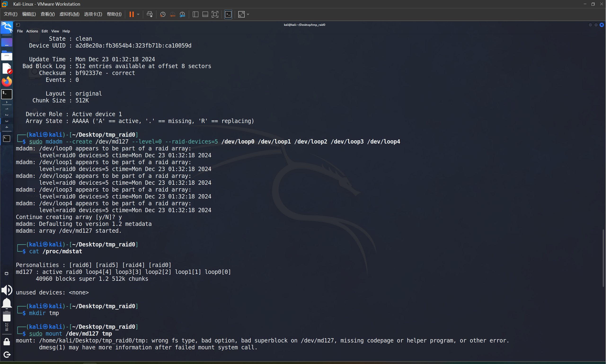The height and width of the screenshot is (364, 606).
Task: Switch to workspace 2
Action: [x=7, y=115]
